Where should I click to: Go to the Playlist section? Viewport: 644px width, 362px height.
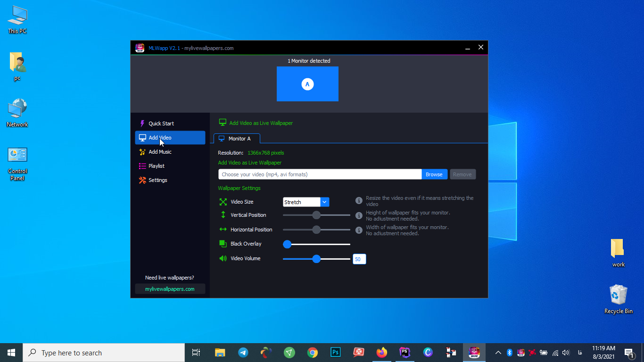click(x=170, y=166)
